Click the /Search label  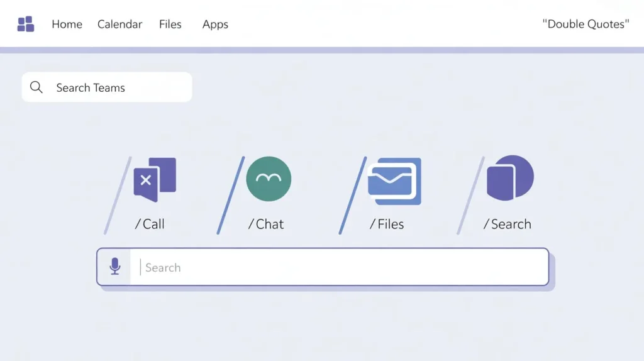[x=508, y=224]
